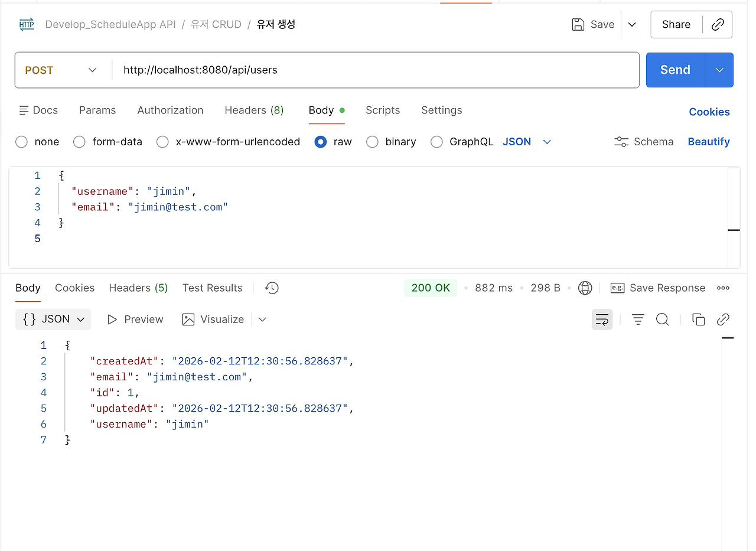Click the 882 ms response time
Screen dimensions: 756x551
coord(494,288)
